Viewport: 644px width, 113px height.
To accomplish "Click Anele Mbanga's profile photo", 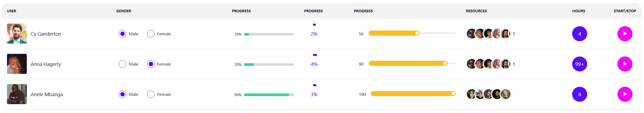I will (x=17, y=94).
